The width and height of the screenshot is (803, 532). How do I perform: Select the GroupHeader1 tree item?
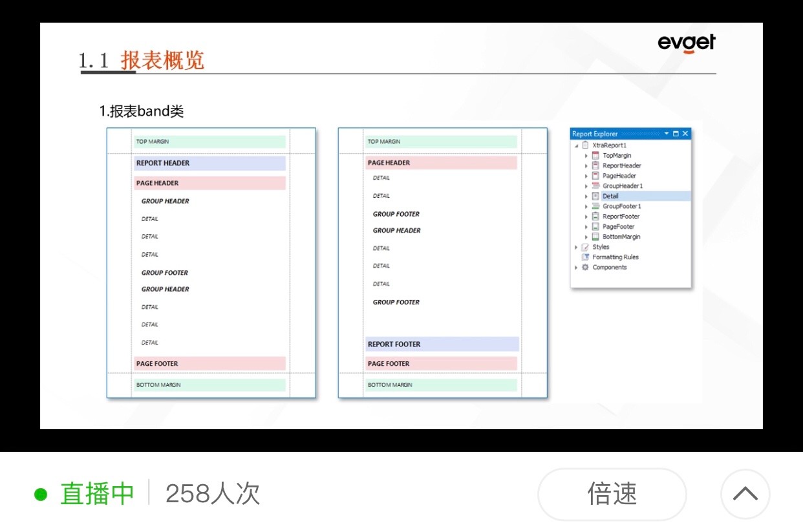click(x=623, y=186)
